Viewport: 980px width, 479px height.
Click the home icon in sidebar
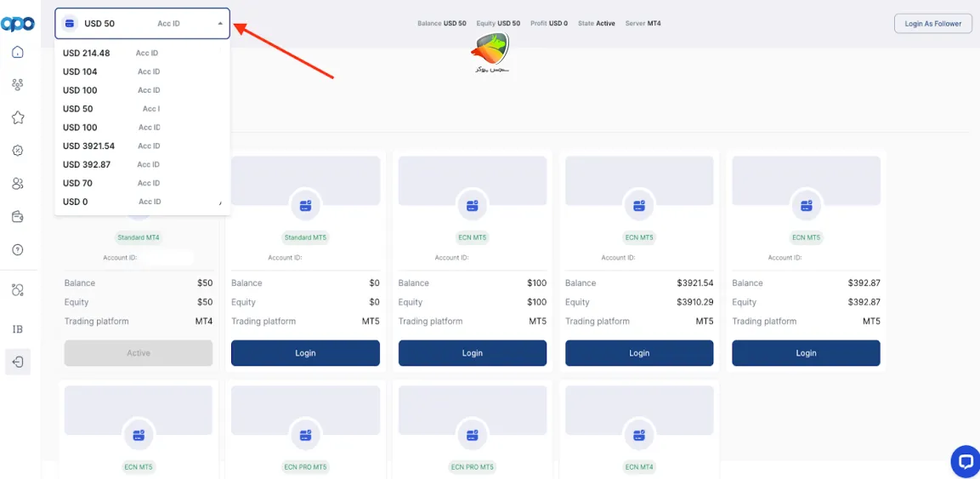(18, 53)
